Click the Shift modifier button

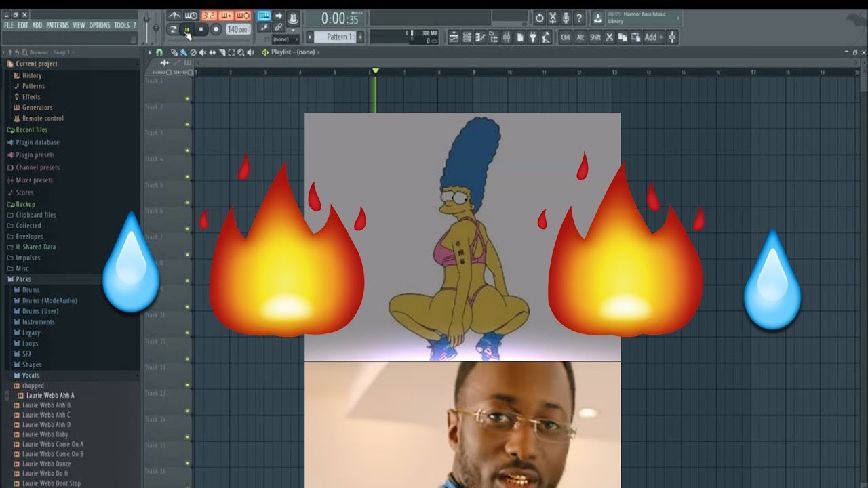[x=595, y=37]
